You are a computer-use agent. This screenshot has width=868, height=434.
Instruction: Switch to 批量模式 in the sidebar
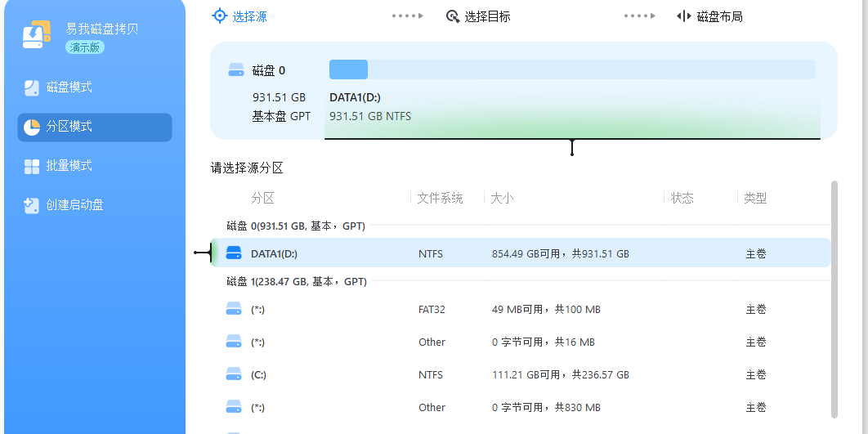(69, 166)
